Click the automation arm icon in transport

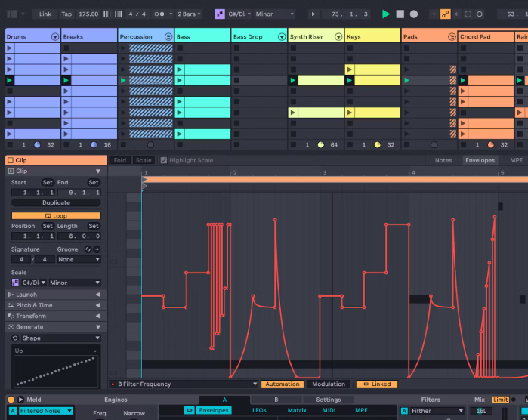pos(445,14)
